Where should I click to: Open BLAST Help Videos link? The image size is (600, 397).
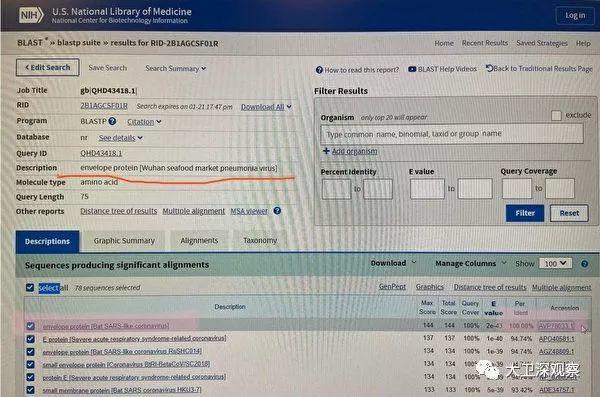click(442, 69)
